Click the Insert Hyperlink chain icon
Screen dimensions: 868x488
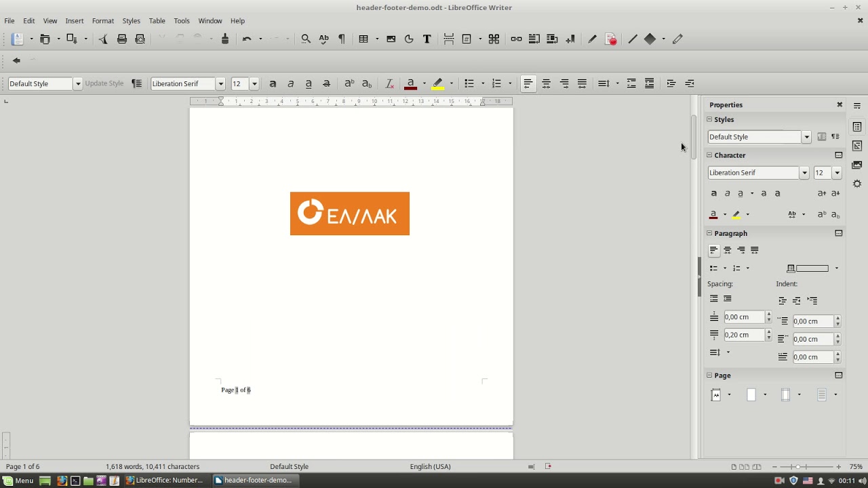coord(516,39)
